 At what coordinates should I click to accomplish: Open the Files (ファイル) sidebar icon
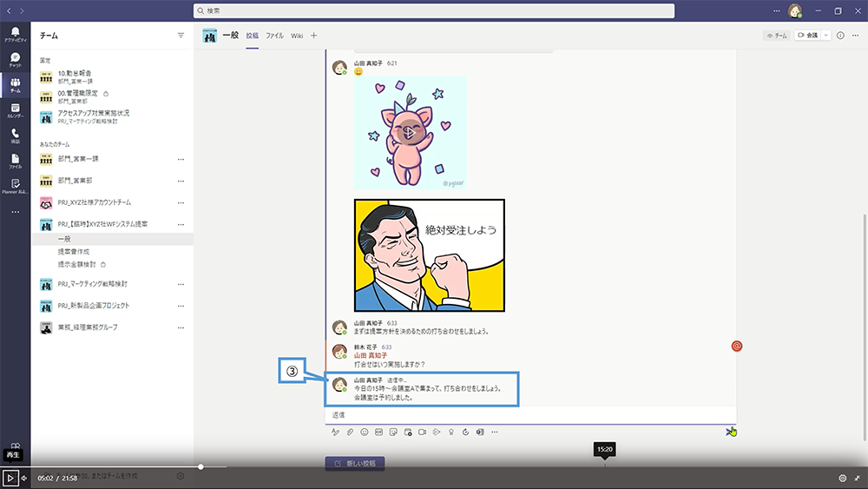[x=15, y=162]
